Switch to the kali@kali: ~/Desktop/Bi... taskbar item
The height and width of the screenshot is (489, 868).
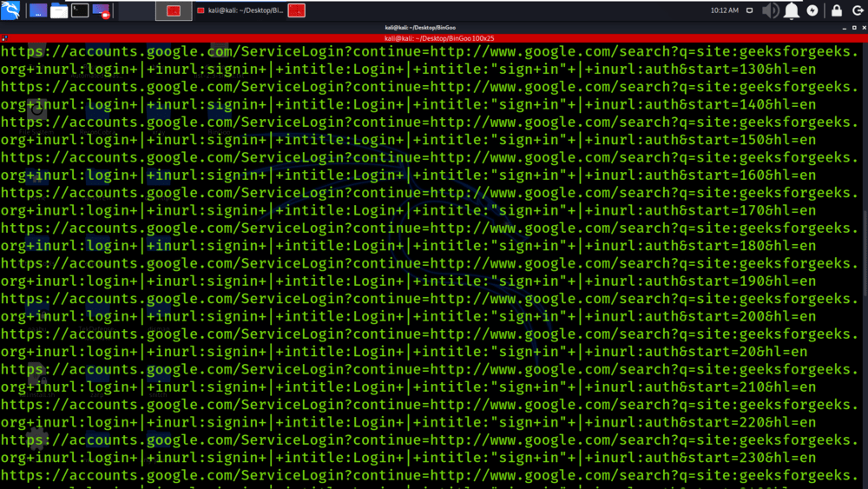[x=240, y=10]
